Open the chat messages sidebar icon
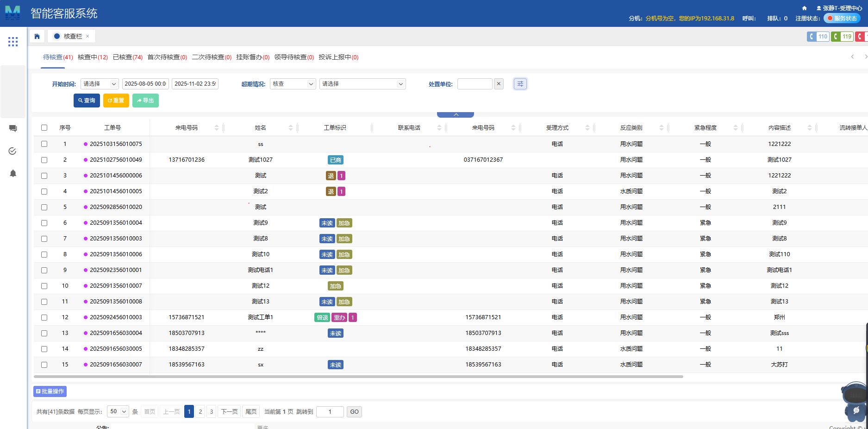 13,128
